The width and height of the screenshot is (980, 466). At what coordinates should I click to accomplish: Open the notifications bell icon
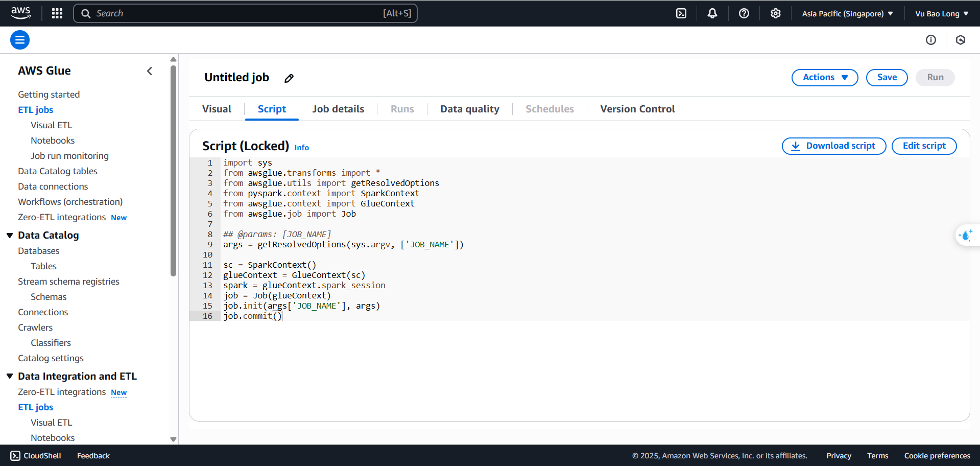pyautogui.click(x=712, y=13)
